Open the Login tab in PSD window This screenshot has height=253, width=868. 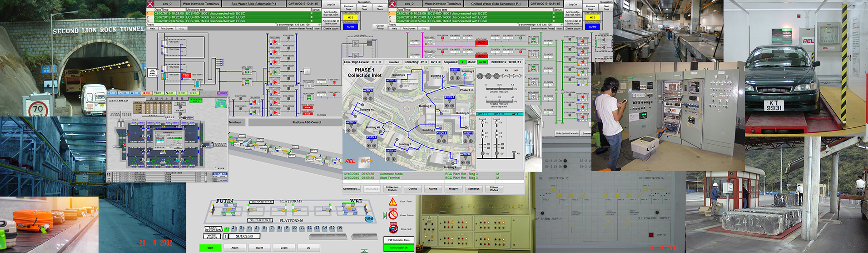tap(284, 248)
